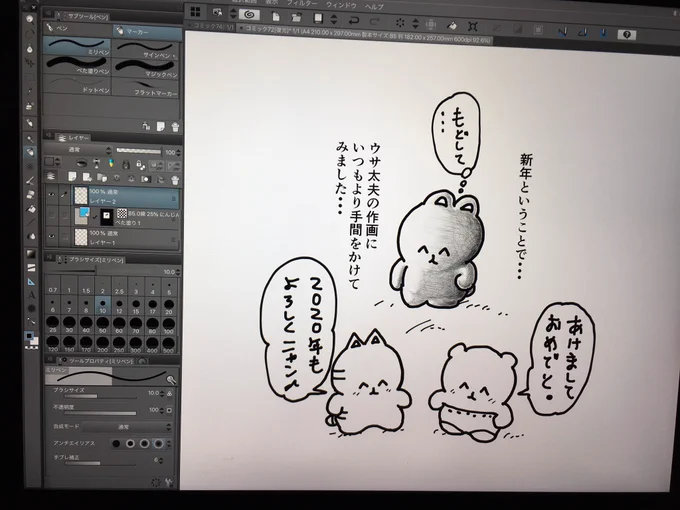680x510 pixels.
Task: Open dropdown arrows beside save icon
Action: coord(333,19)
